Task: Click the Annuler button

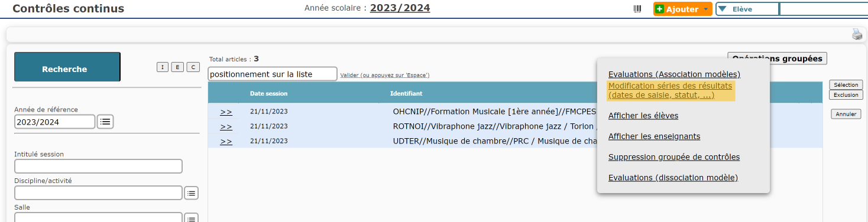Action: pyautogui.click(x=846, y=114)
